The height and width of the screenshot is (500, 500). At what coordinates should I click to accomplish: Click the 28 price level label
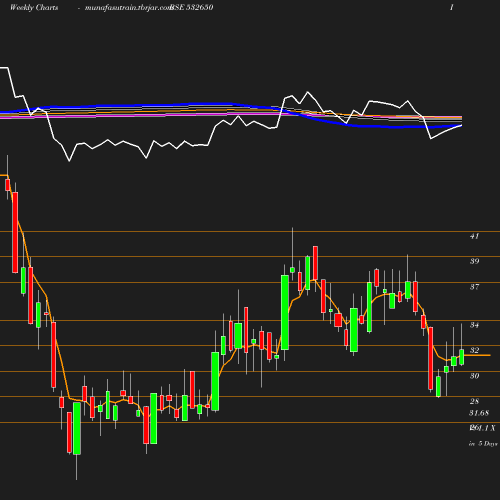click(474, 401)
